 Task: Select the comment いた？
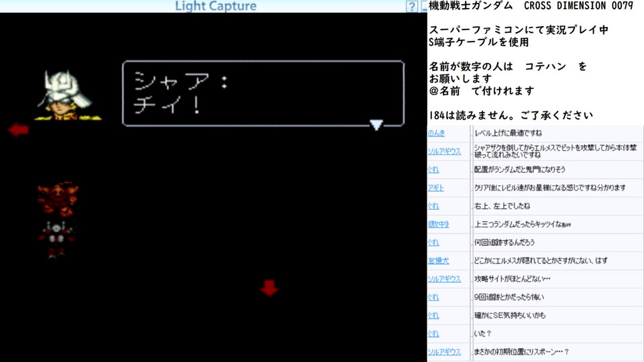[x=482, y=334]
